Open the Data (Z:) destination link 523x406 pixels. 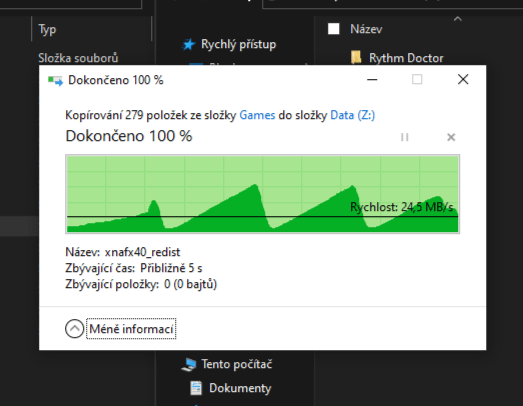(353, 115)
